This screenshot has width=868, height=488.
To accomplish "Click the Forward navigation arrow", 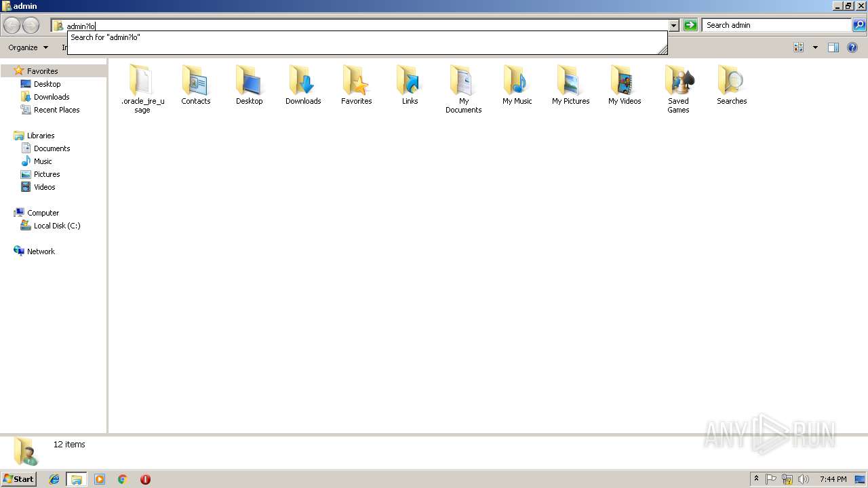I will click(x=31, y=26).
